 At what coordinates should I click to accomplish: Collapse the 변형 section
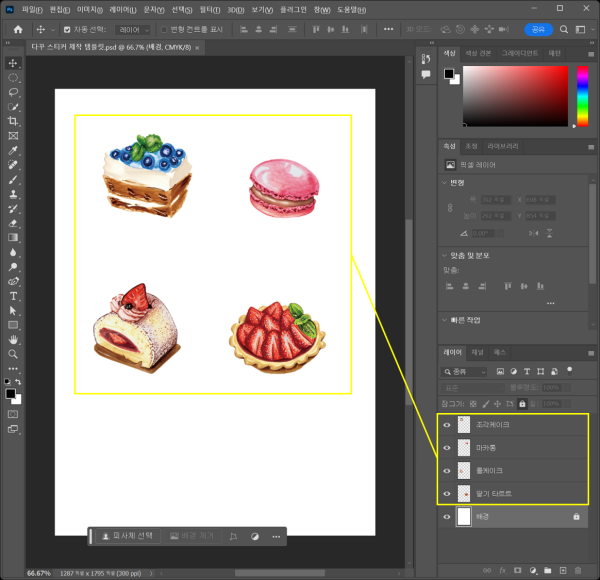[x=444, y=182]
